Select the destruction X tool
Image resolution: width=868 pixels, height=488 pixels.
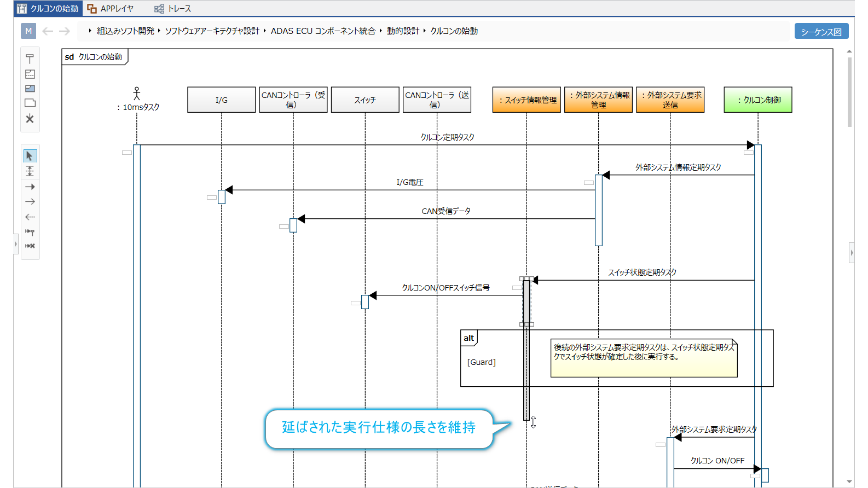tap(30, 119)
